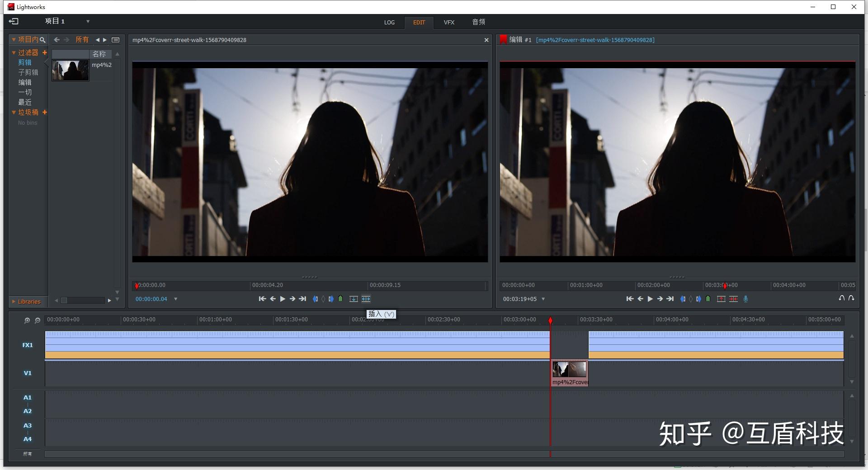Collapse the 过滤器 filters section
The image size is (868, 470).
[14, 52]
